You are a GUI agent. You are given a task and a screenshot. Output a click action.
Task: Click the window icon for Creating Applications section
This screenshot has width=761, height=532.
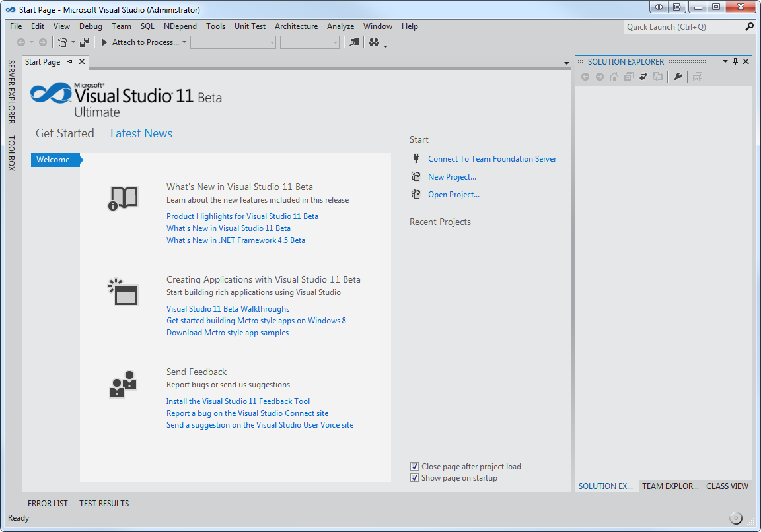(x=123, y=292)
